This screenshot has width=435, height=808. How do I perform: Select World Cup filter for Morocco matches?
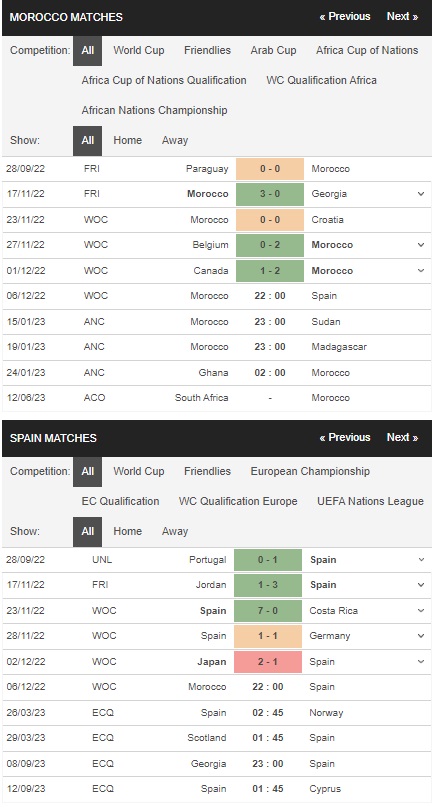pos(139,50)
